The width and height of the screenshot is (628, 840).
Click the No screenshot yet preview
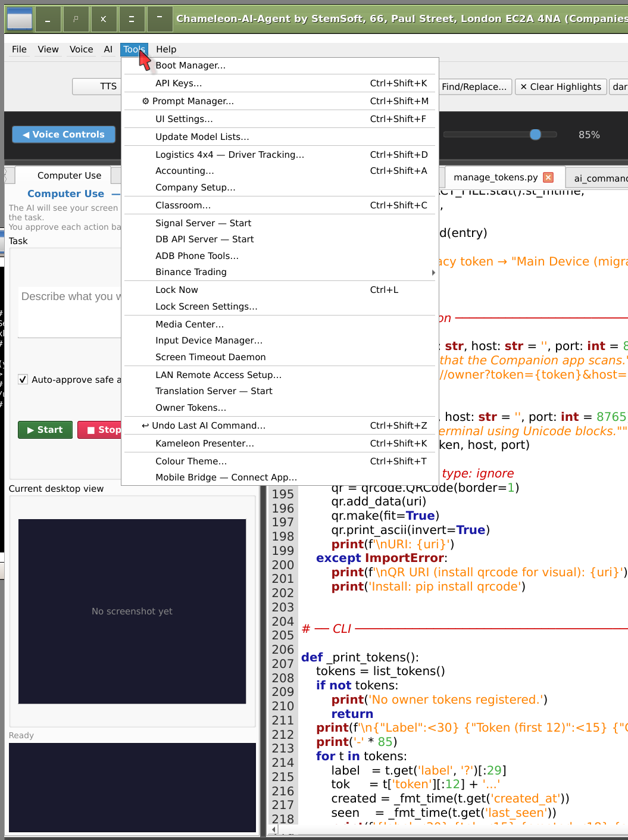132,611
